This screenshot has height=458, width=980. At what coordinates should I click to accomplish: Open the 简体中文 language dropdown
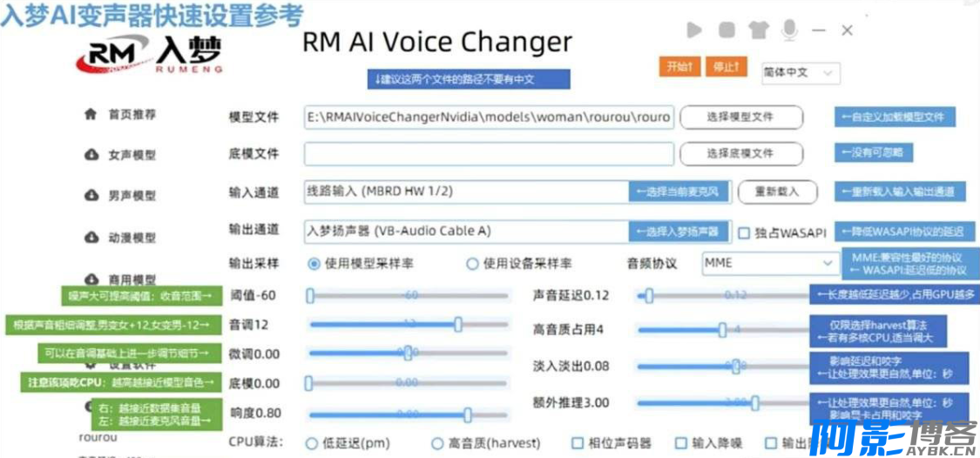(800, 73)
